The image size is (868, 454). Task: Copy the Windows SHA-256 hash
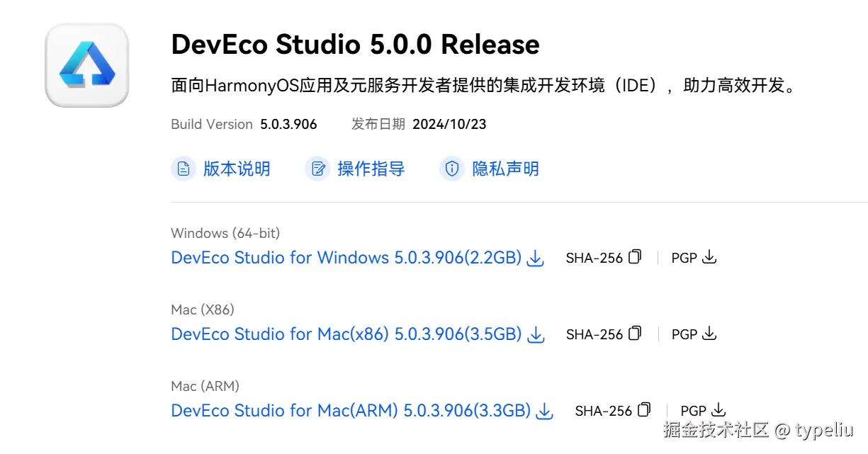pyautogui.click(x=635, y=257)
